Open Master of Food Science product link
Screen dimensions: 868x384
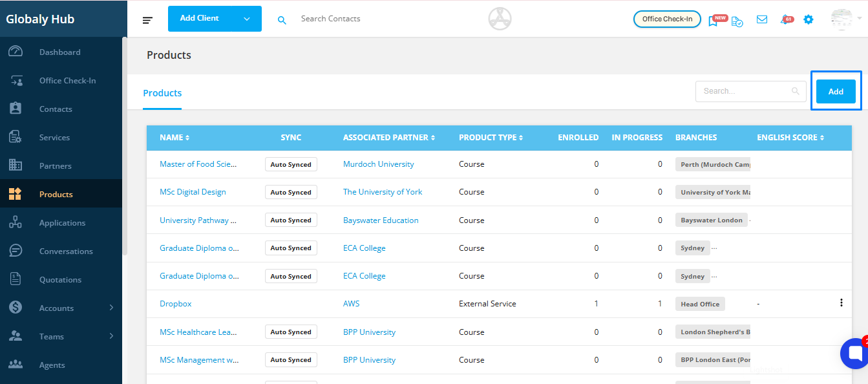[x=198, y=164]
